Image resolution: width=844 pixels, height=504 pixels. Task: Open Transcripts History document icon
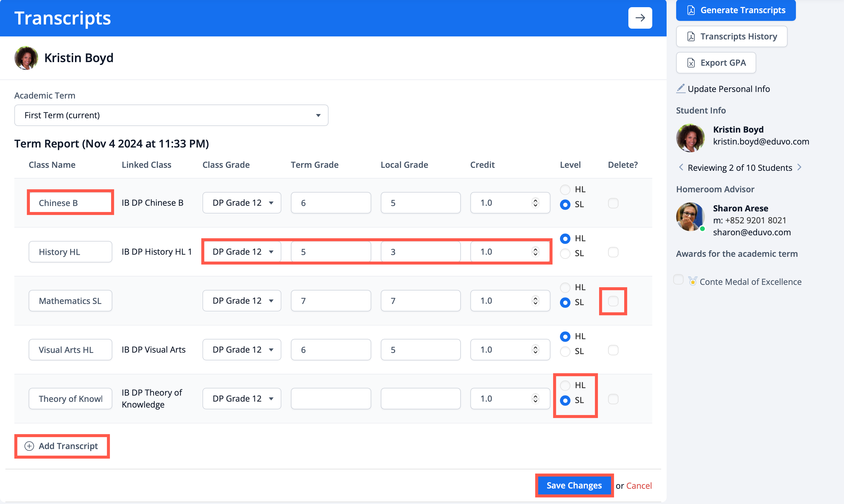[x=691, y=36]
